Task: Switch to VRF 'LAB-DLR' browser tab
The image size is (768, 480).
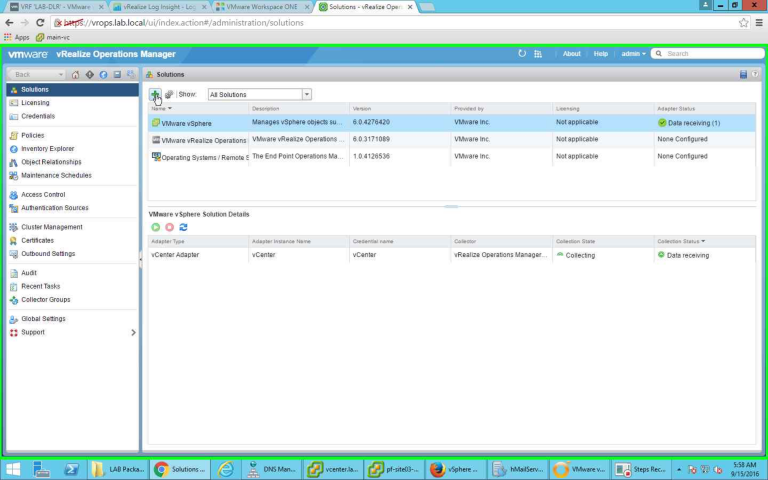Action: [x=55, y=7]
